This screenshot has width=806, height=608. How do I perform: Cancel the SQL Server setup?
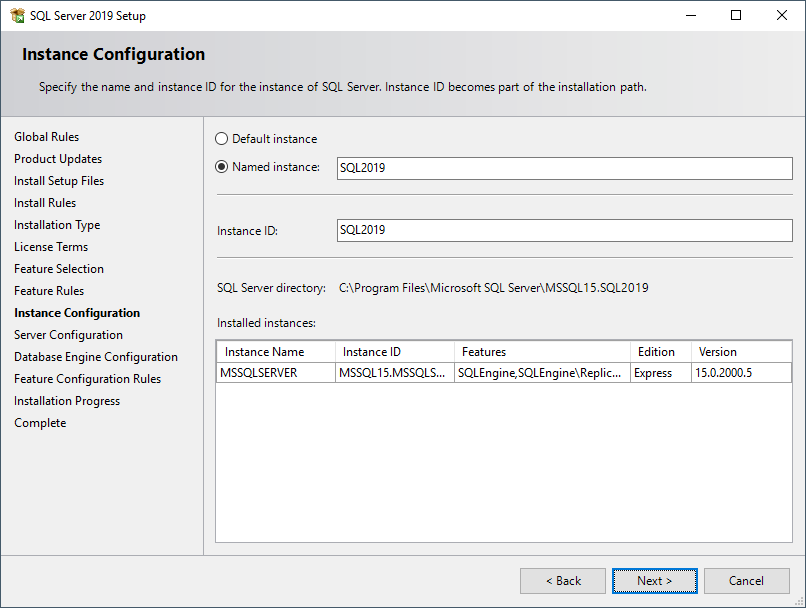[x=746, y=581]
